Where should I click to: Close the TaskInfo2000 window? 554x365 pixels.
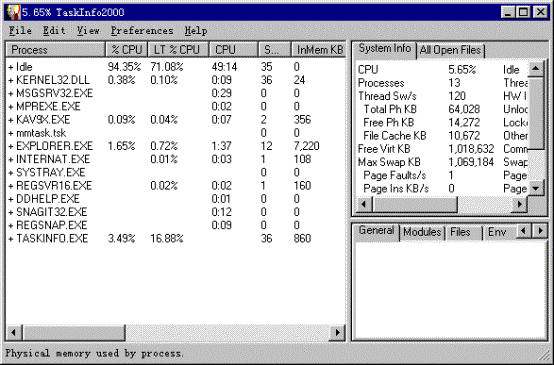(x=541, y=12)
